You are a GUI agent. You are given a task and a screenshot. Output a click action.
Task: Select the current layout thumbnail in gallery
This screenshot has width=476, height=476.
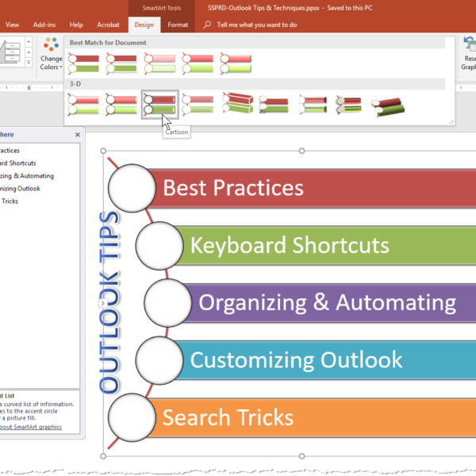(x=11, y=52)
